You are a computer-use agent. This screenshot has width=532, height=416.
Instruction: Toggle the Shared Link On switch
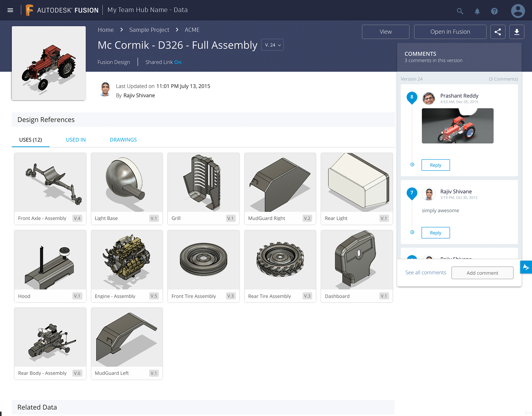pos(178,62)
